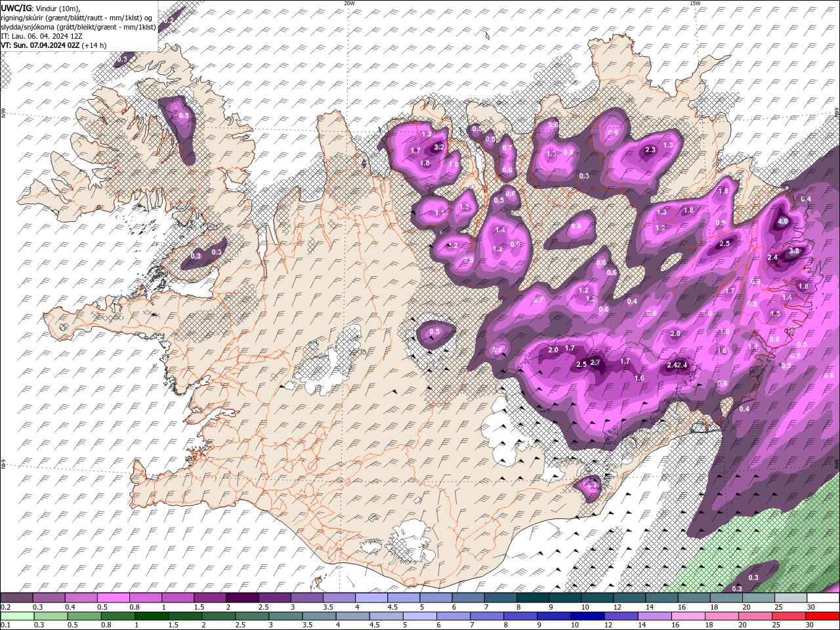
Task: Click the 20W longitude label
Action: [349, 3]
